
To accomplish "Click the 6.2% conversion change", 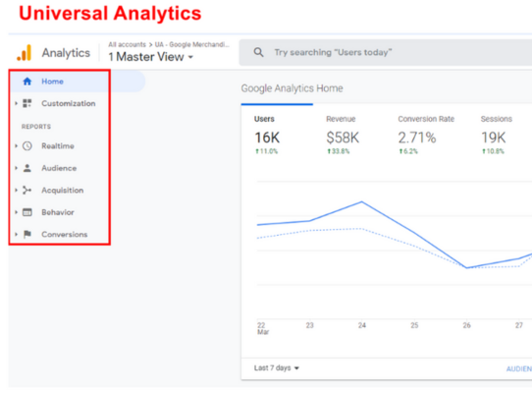I will [408, 151].
